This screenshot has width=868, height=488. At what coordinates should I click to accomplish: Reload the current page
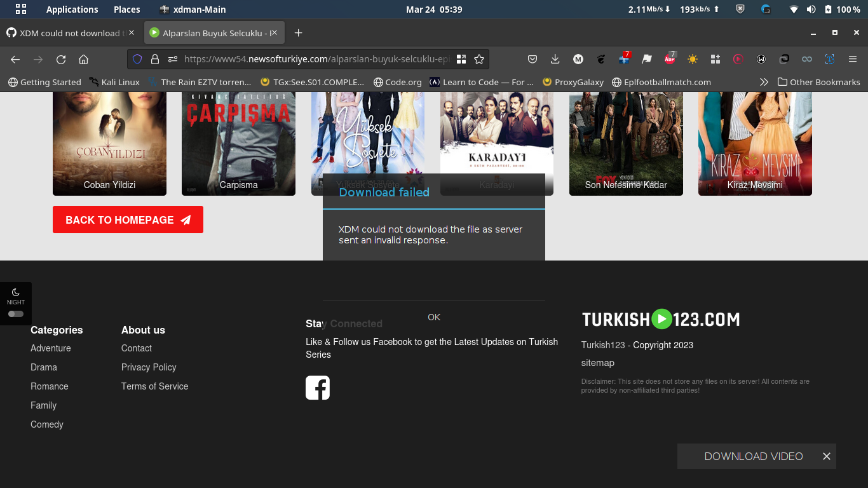(60, 59)
